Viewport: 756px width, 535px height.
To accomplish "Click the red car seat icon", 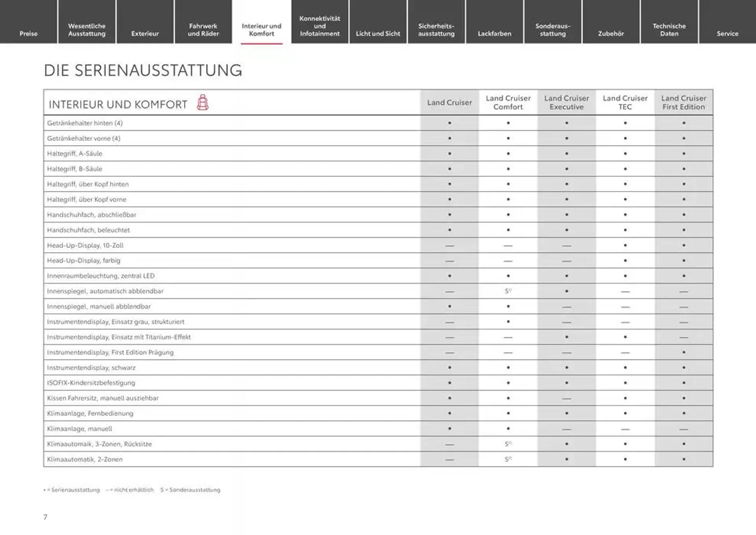I will pyautogui.click(x=202, y=102).
